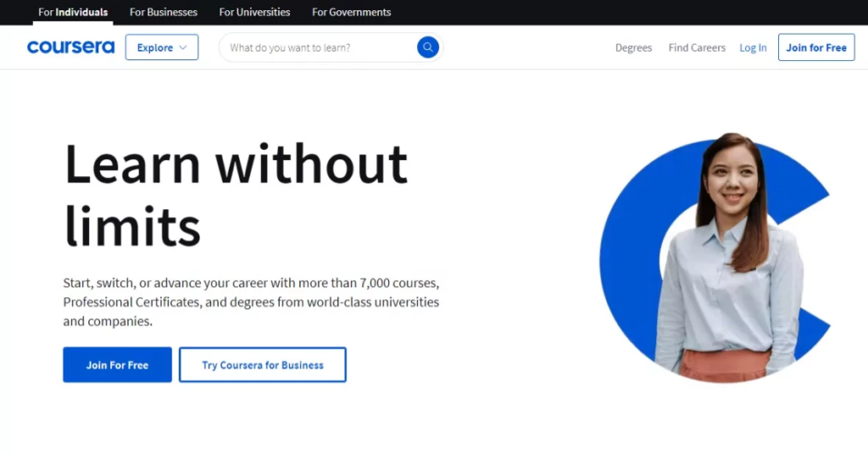Click the 'Learn without limits' headline
The image size is (868, 453).
click(x=236, y=195)
